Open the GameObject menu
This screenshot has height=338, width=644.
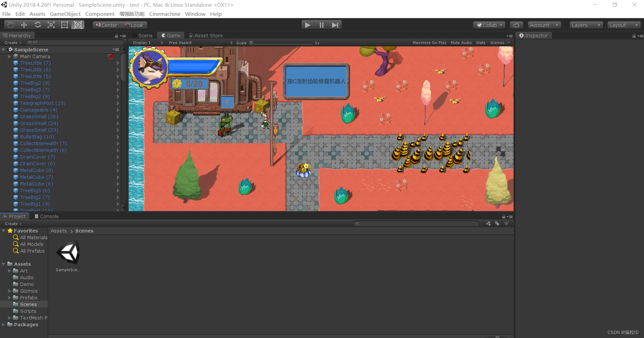(65, 14)
